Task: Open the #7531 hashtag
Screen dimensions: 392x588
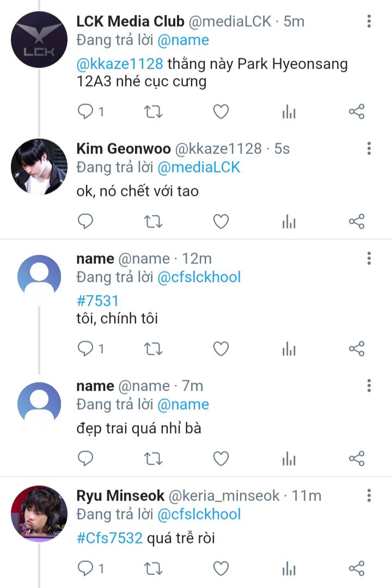Action: click(x=97, y=301)
